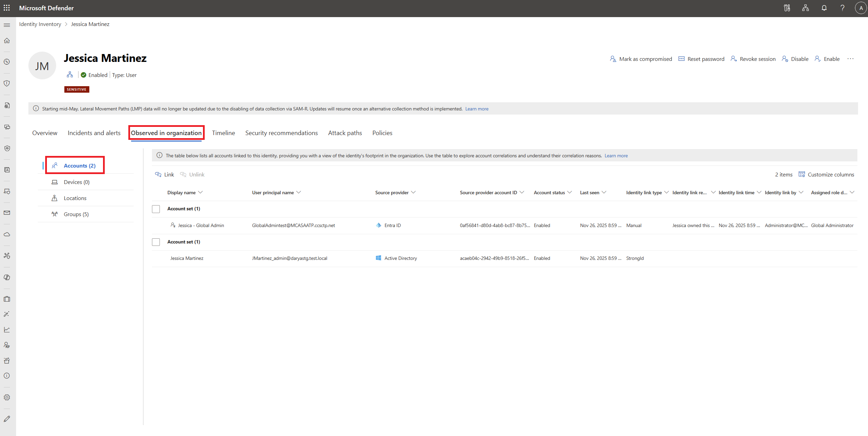Switch to the Timeline tab
This screenshot has height=436, width=868.
[224, 133]
